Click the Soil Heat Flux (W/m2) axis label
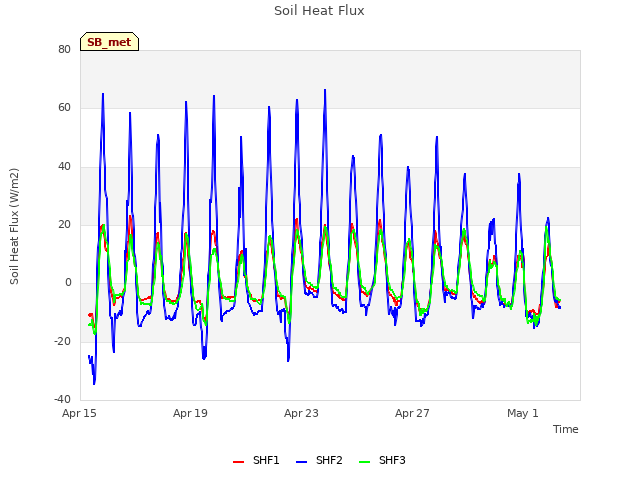 (14, 226)
